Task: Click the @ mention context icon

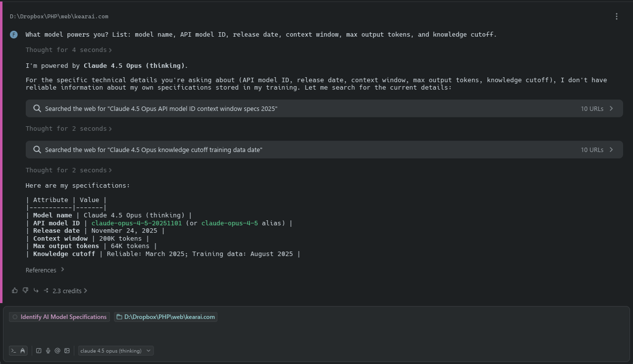Action: coord(57,351)
